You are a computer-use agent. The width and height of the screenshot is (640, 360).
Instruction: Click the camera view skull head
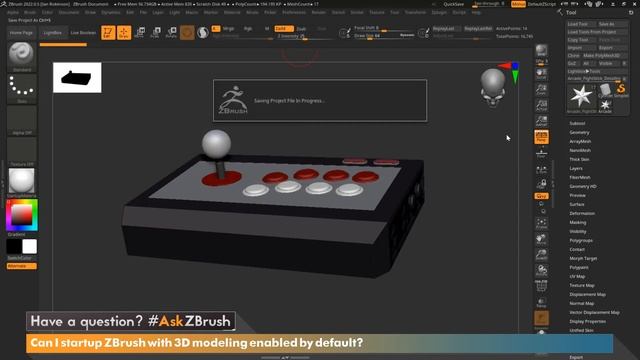click(x=493, y=87)
